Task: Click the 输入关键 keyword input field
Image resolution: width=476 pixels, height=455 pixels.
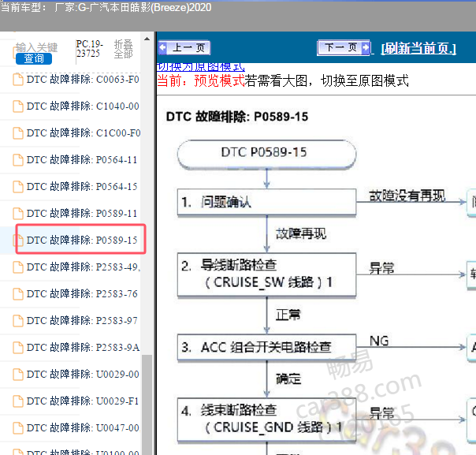Action: [x=36, y=47]
